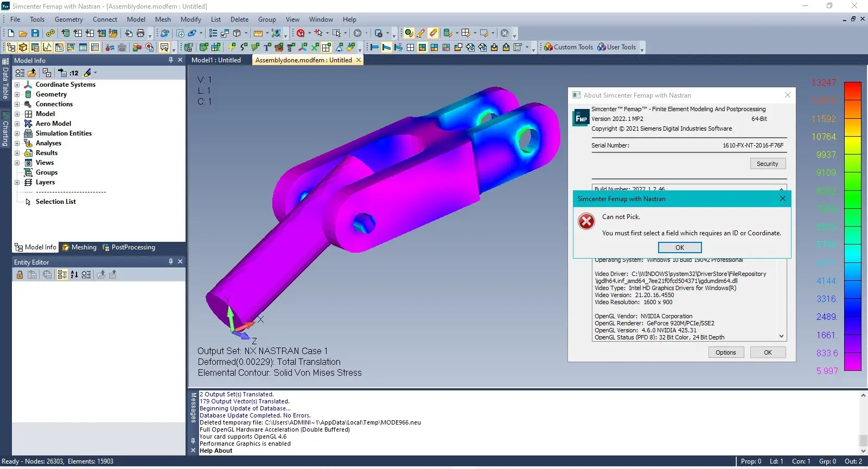
Task: Click the colored contour grid icon
Action: (422, 47)
